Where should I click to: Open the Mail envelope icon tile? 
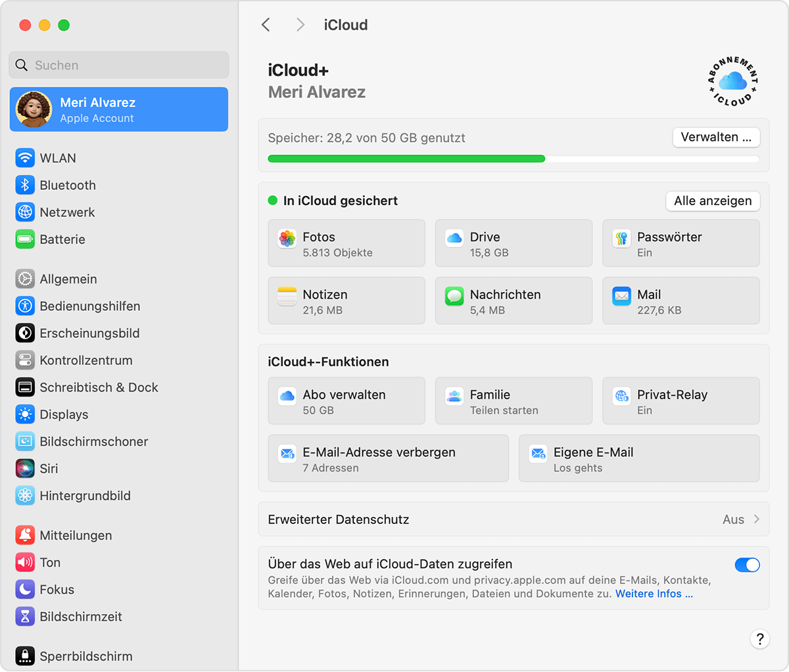(621, 297)
